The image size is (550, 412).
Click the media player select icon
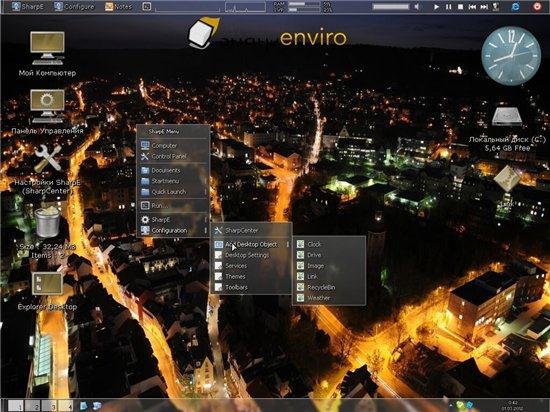click(x=496, y=7)
